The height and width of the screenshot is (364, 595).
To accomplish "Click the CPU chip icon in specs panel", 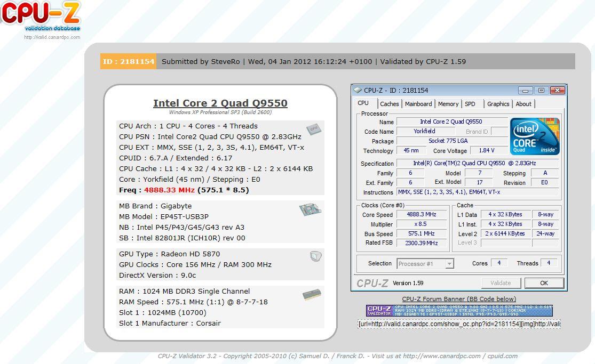I will click(314, 130).
